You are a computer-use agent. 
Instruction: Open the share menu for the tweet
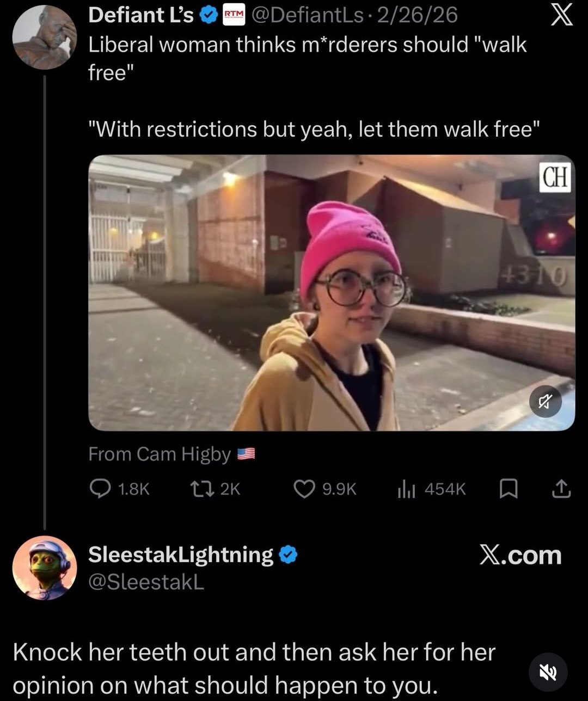tap(561, 489)
